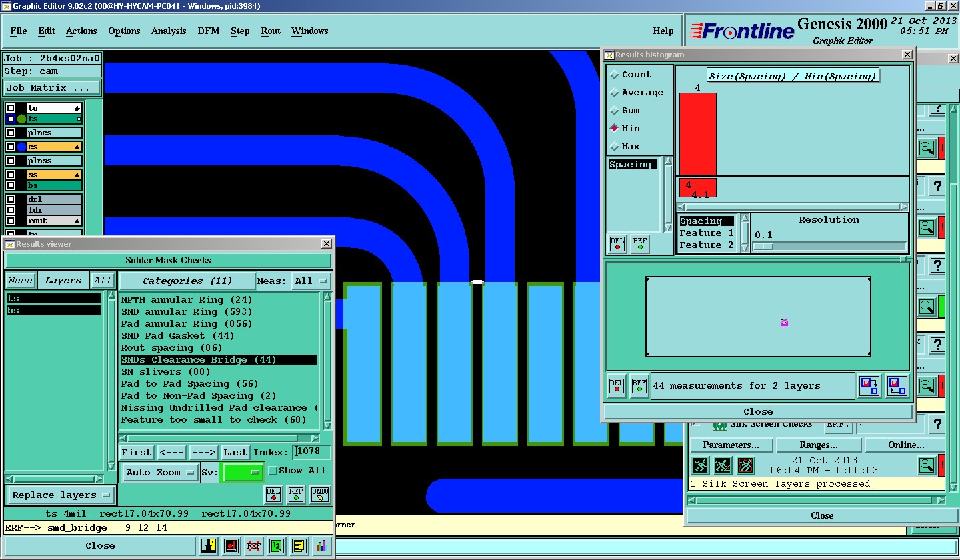
Task: Click the First result button
Action: tap(137, 453)
